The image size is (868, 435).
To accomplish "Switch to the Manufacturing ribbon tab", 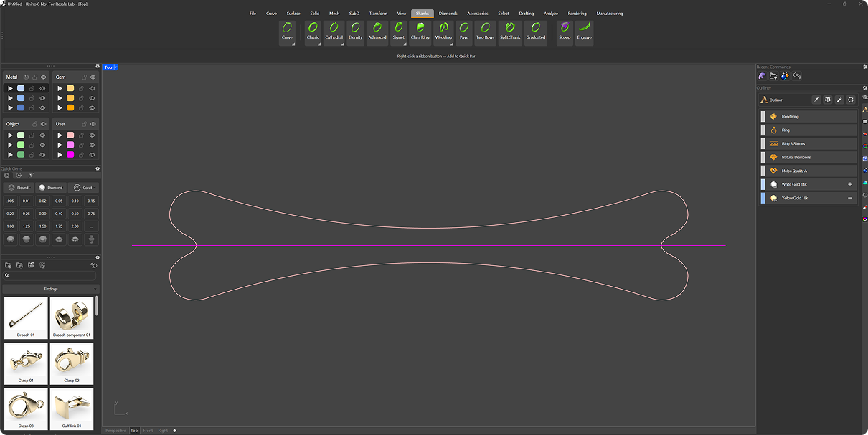I will tap(610, 14).
